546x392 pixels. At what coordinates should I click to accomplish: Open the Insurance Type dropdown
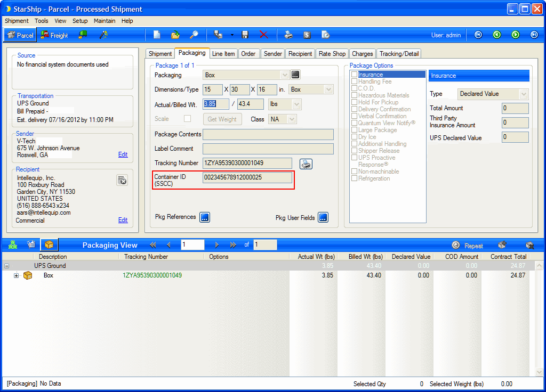click(525, 93)
